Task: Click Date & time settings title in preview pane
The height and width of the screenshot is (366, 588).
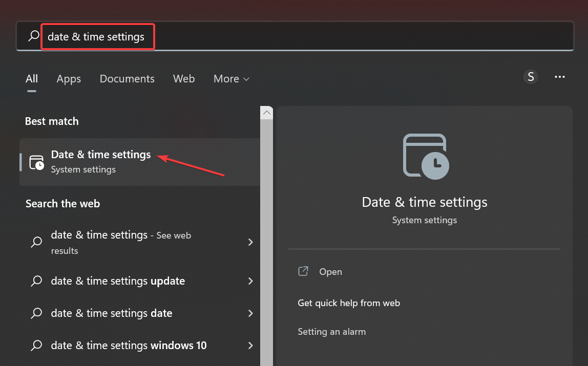Action: tap(425, 202)
